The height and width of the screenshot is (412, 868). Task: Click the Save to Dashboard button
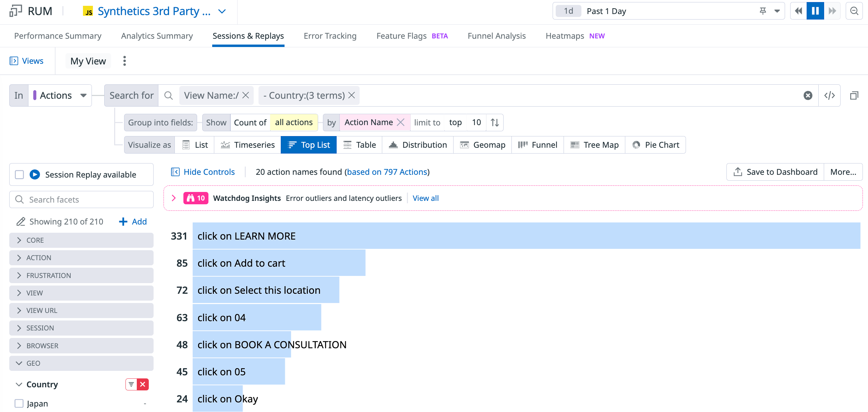(775, 172)
